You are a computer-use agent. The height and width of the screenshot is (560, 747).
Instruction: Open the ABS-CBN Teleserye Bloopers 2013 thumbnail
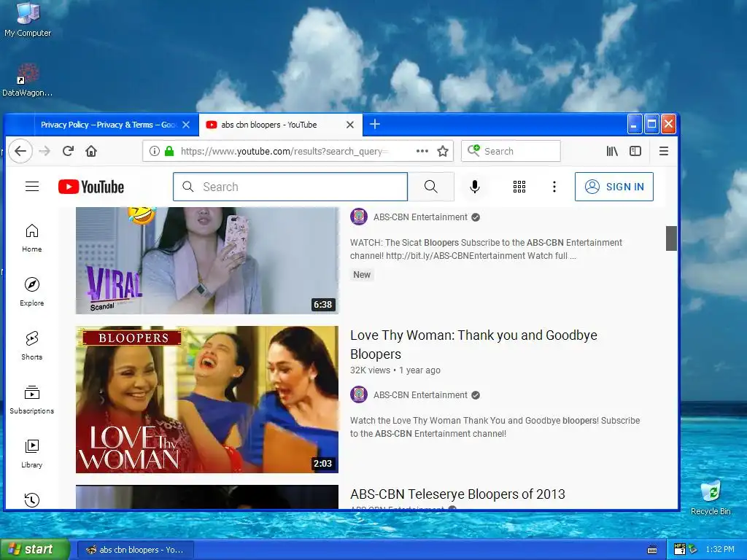(206, 497)
